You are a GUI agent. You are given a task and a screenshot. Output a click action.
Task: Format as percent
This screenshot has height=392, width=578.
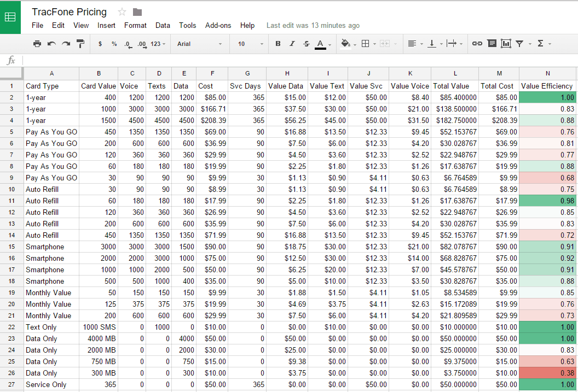click(x=114, y=44)
